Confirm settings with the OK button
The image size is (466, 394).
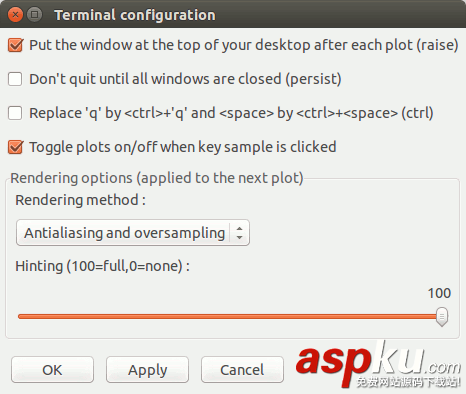[x=52, y=370]
